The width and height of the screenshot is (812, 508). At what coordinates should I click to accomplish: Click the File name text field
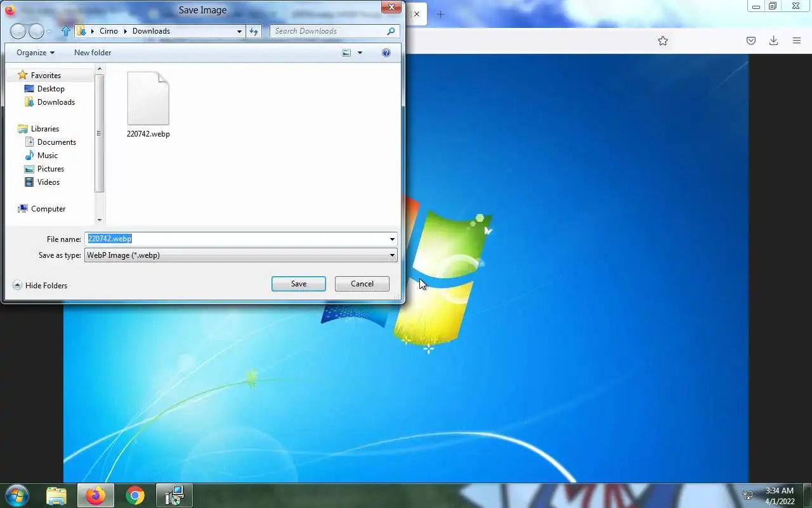coord(236,239)
